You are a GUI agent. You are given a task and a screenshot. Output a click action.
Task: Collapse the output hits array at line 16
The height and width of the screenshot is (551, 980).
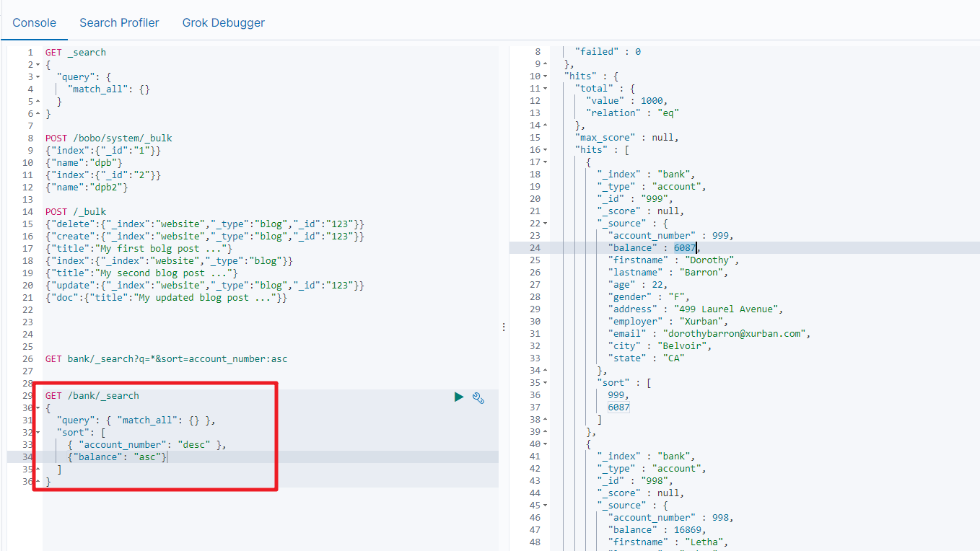coord(545,150)
